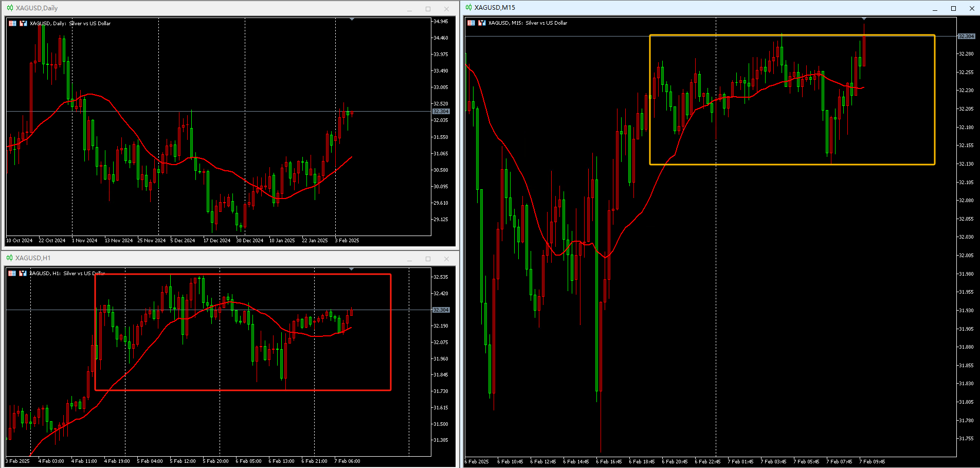Click 31.755 on the M15 price scale

point(966,439)
